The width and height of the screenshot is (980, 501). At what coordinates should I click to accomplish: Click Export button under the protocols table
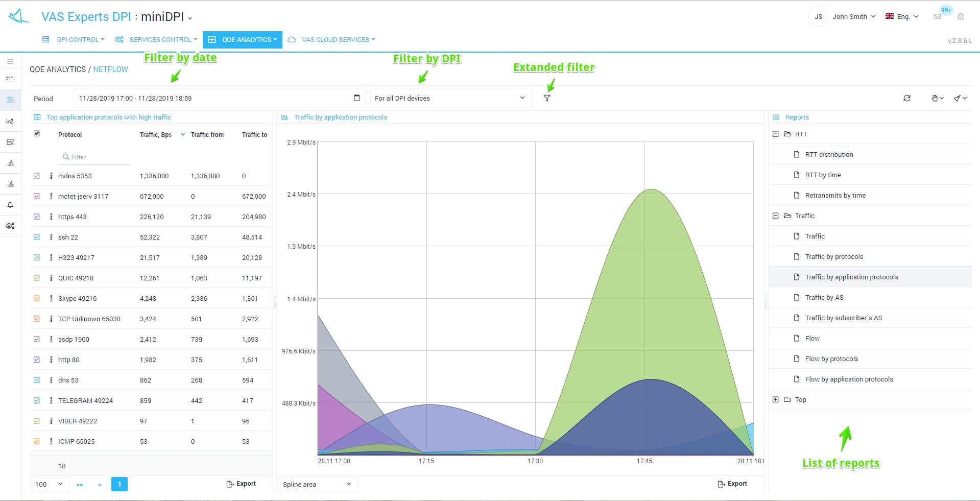[241, 484]
